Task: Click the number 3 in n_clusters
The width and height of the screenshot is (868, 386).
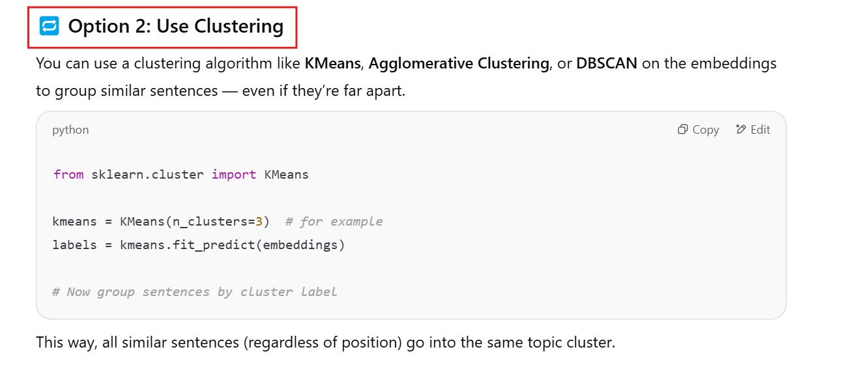Action: click(258, 222)
